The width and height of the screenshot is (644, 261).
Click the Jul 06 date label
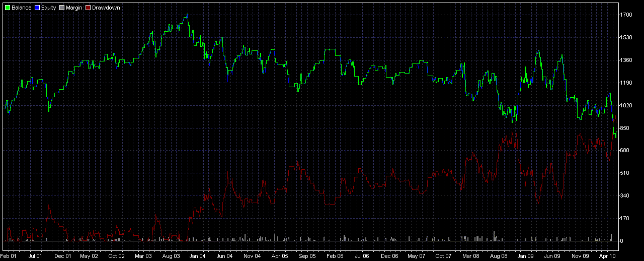tap(362, 256)
